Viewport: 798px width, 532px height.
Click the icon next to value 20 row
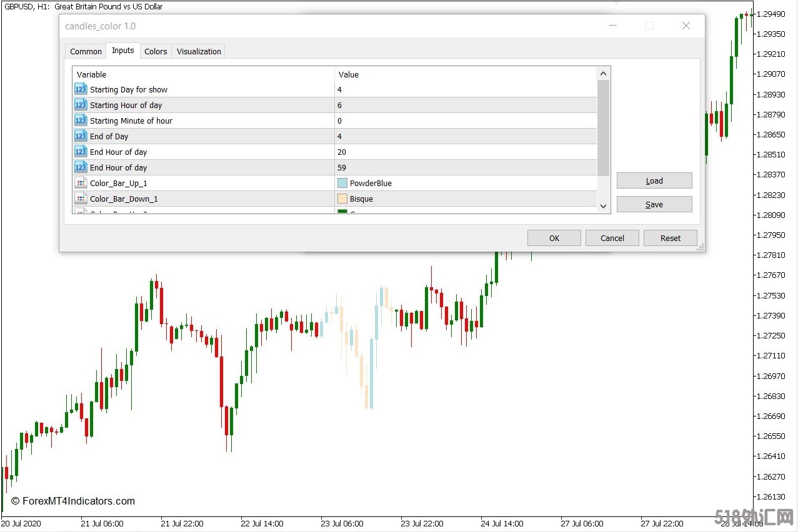(81, 152)
